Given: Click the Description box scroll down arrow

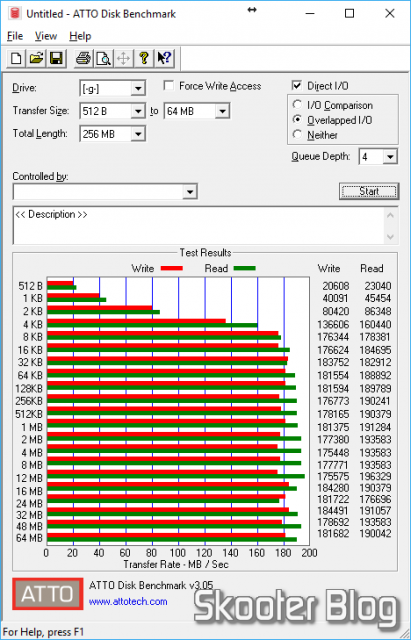Looking at the screenshot, I should (391, 237).
